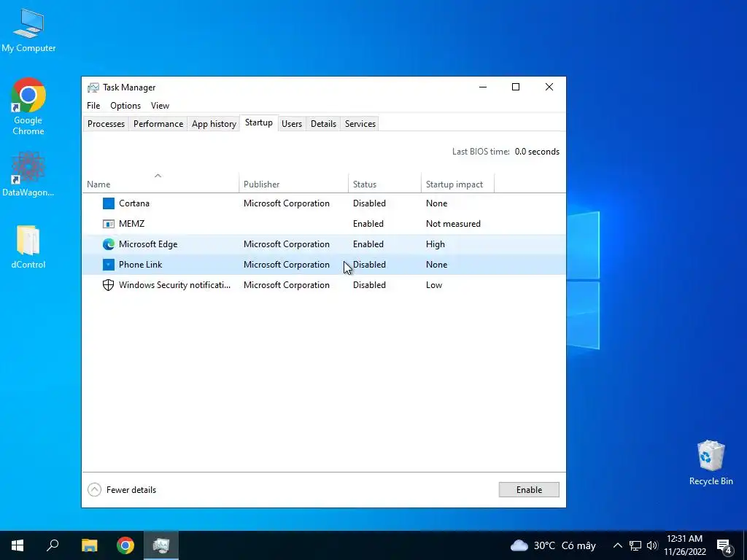
Task: Select the Phone Link entry name
Action: (x=141, y=265)
